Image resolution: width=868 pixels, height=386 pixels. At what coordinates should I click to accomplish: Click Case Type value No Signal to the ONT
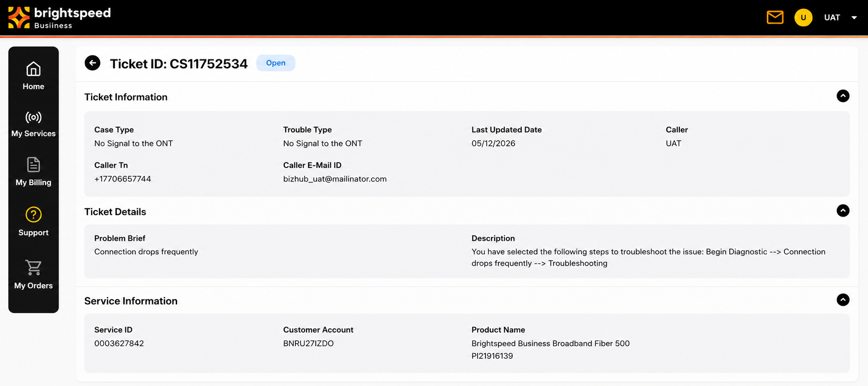pyautogui.click(x=133, y=144)
